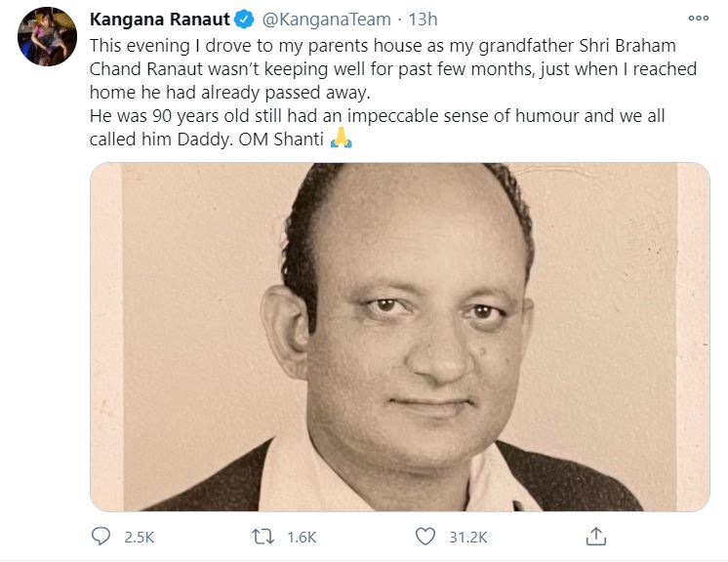Open Kangana Ranaut's profile avatar
Image resolution: width=728 pixels, height=562 pixels.
point(48,36)
